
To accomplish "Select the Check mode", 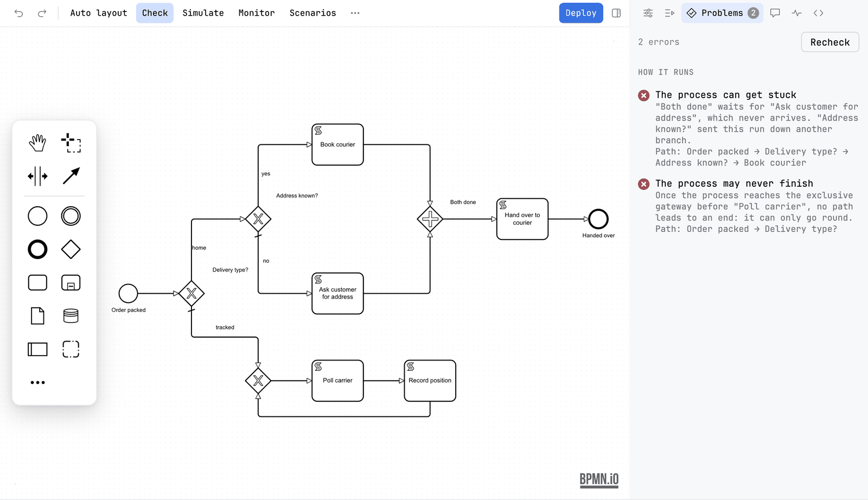I will (155, 13).
